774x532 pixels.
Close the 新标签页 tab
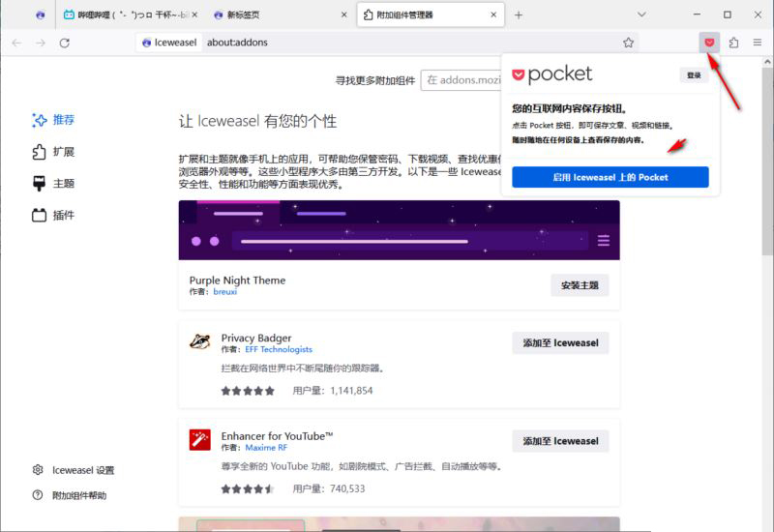click(344, 15)
